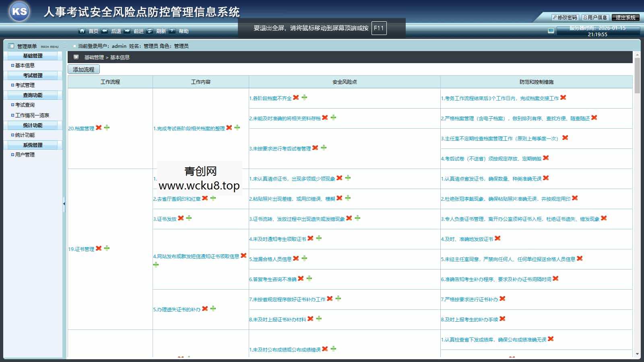Open the 6.答复考生咨询不准确 risk point link
The width and height of the screenshot is (644, 362).
click(x=272, y=279)
